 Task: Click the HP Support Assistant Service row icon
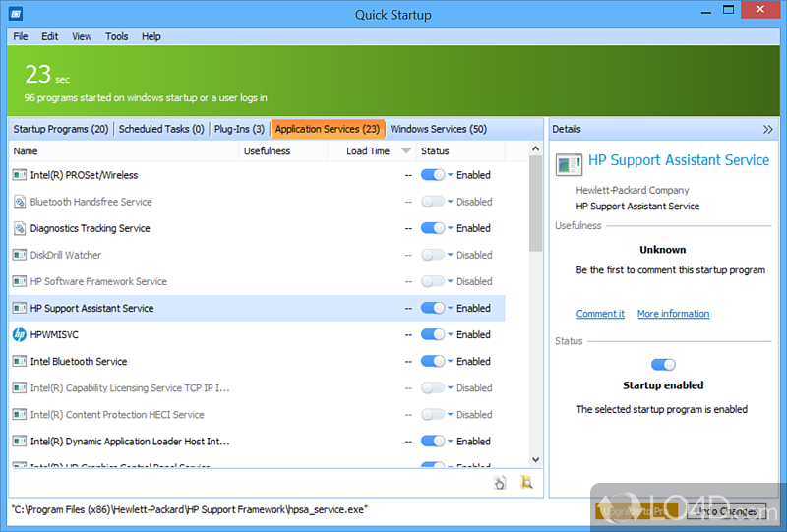(x=19, y=308)
